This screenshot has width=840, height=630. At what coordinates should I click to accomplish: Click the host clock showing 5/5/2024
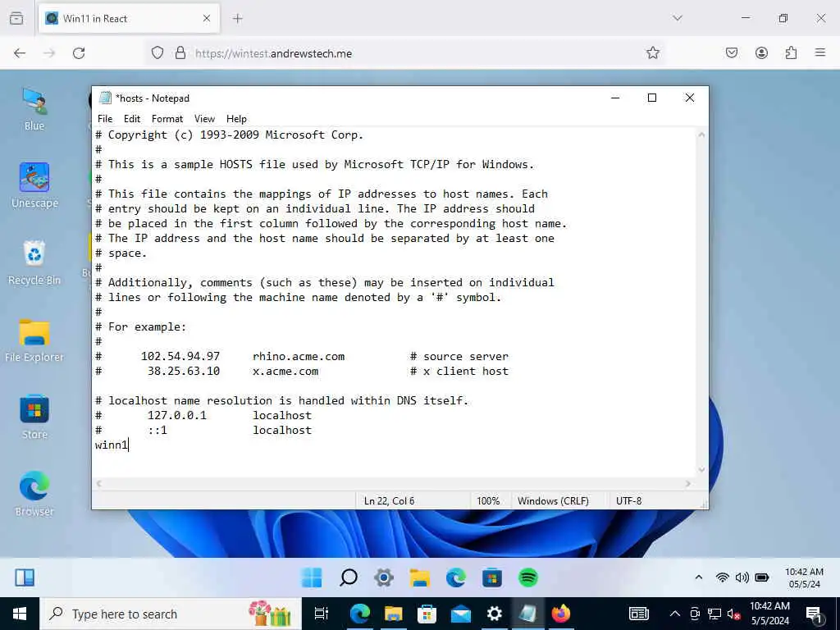769,614
